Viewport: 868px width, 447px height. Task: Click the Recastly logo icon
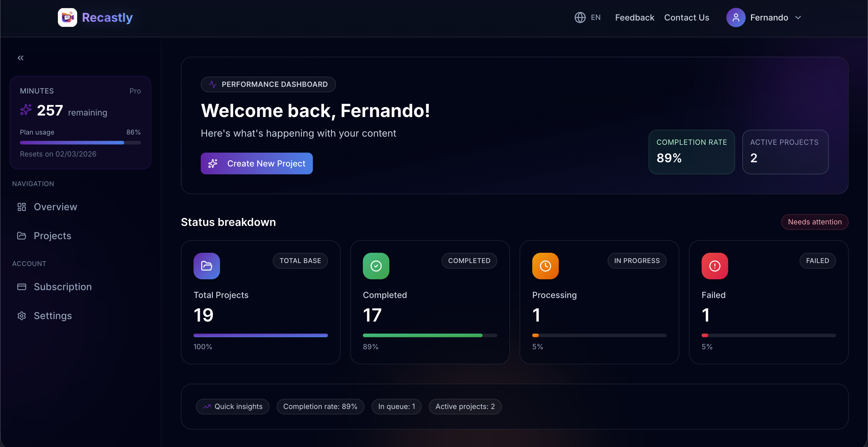[68, 17]
